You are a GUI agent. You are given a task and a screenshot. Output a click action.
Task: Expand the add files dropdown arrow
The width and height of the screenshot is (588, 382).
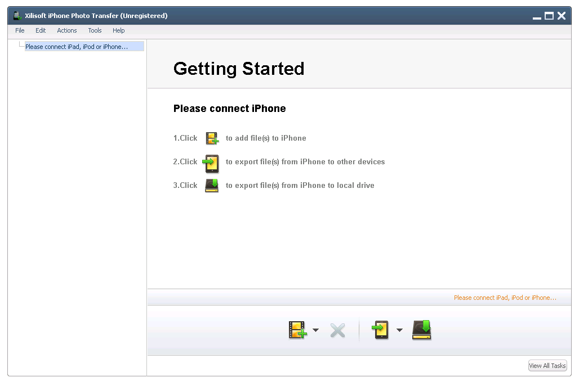pyautogui.click(x=315, y=330)
